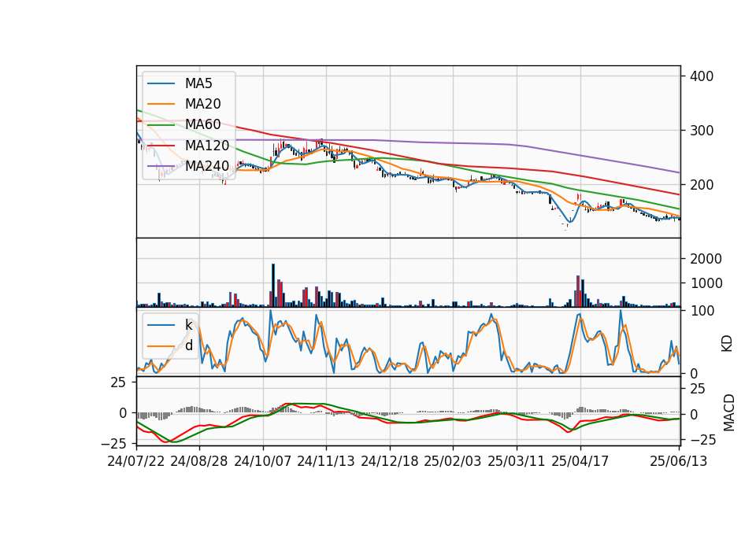
Task: Click the tallest volume bar in October 2024
Action: 273,285
